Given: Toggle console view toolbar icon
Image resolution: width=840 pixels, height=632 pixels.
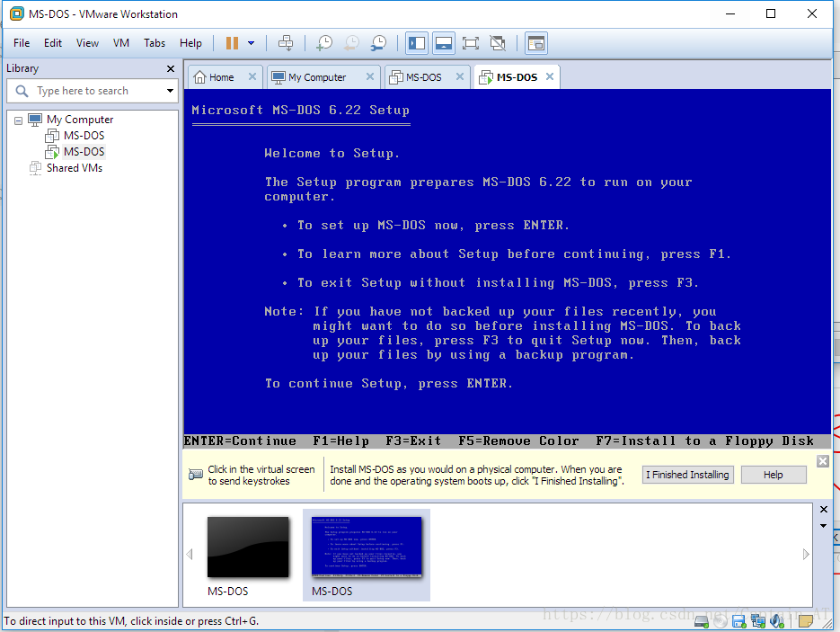Looking at the screenshot, I should (535, 43).
